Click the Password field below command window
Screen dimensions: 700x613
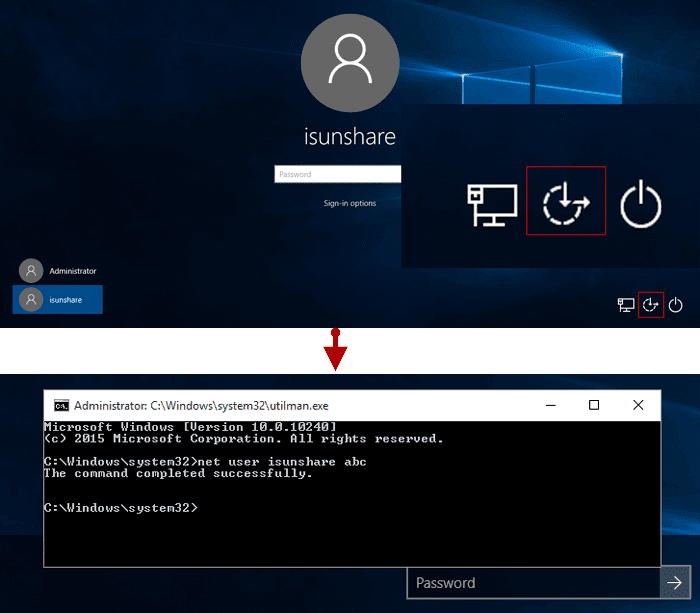click(x=533, y=583)
